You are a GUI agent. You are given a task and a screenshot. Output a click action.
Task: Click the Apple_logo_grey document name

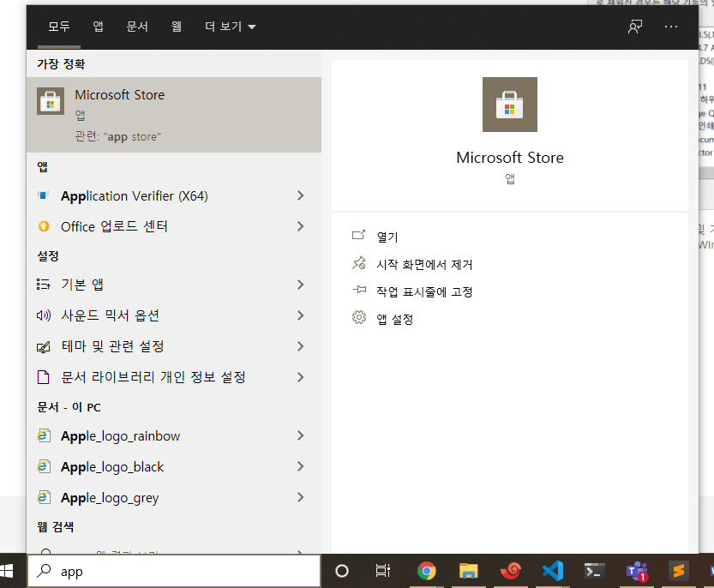pos(110,498)
